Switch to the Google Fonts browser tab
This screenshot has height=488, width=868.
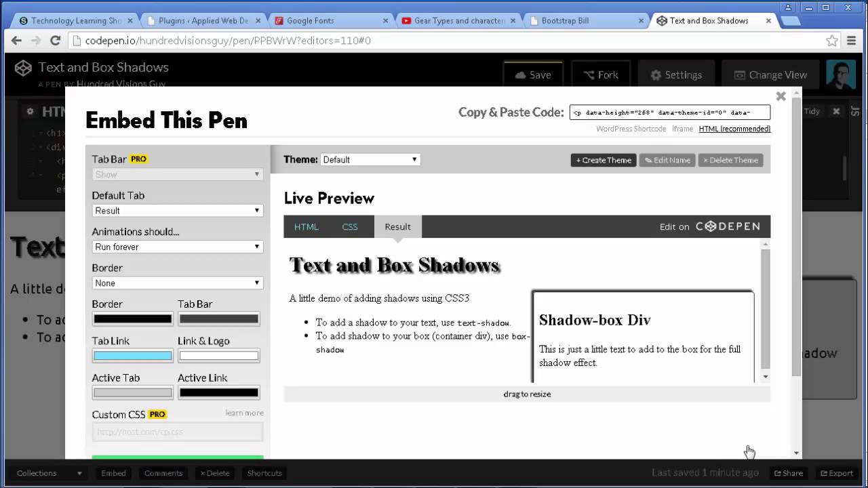click(330, 21)
